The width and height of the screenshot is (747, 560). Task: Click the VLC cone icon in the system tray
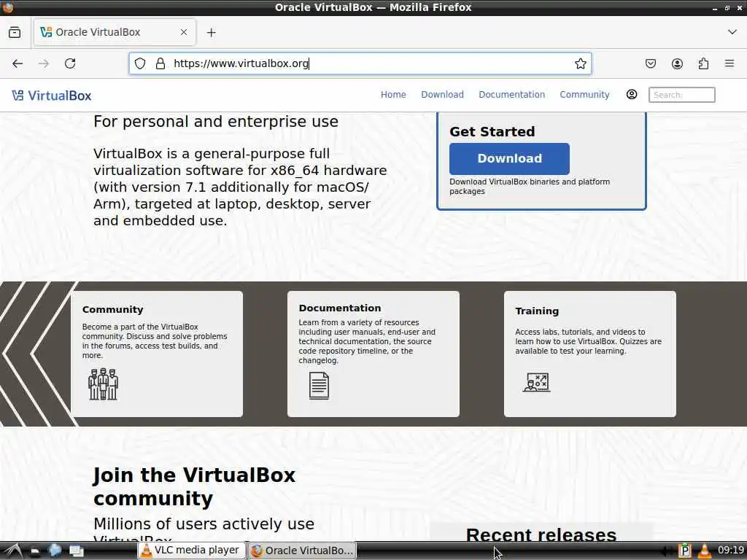click(x=704, y=551)
